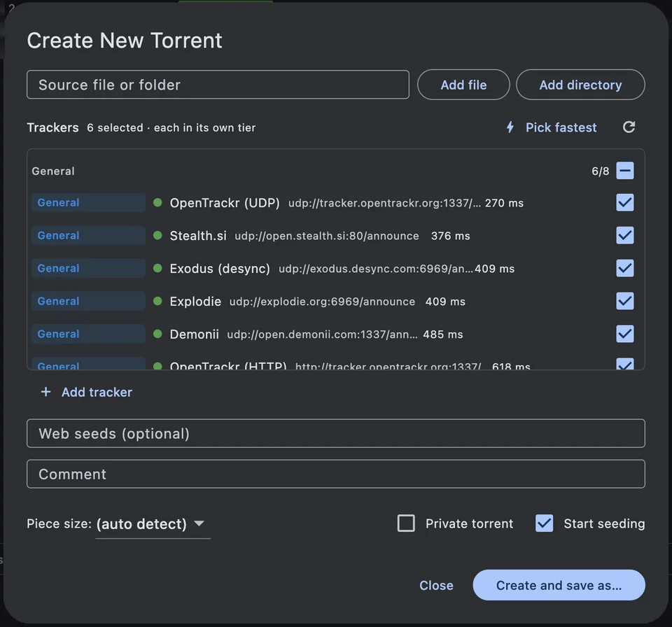Click the green status dot for Exodus (desync)
The image size is (672, 627).
coord(157,268)
